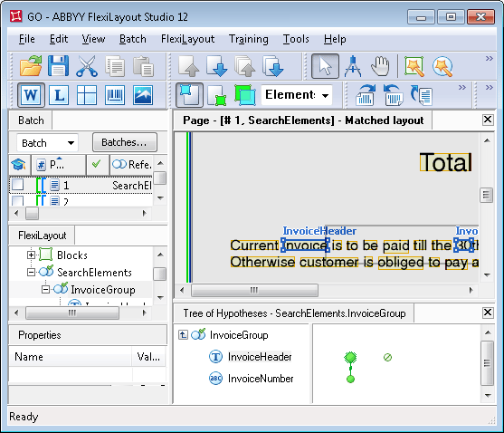Click the rotate counterclockwise barcode icon
Viewport: 504px width, 433px height.
[x=394, y=95]
